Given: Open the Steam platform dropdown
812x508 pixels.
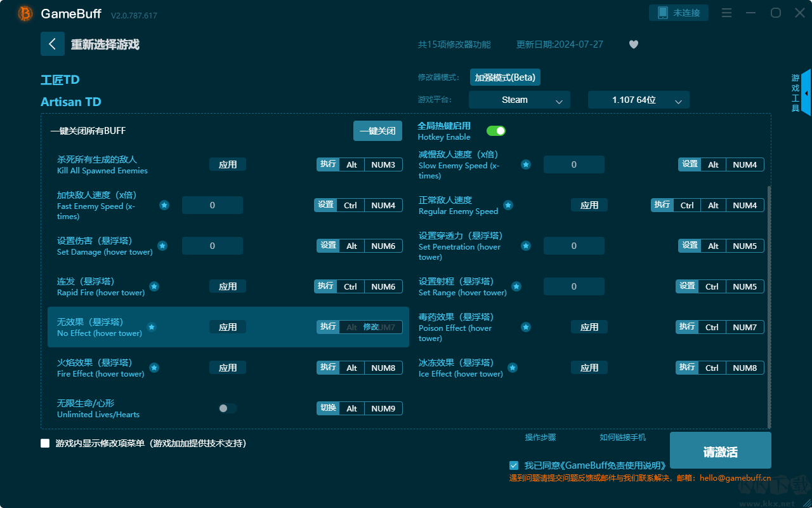Looking at the screenshot, I should (519, 100).
